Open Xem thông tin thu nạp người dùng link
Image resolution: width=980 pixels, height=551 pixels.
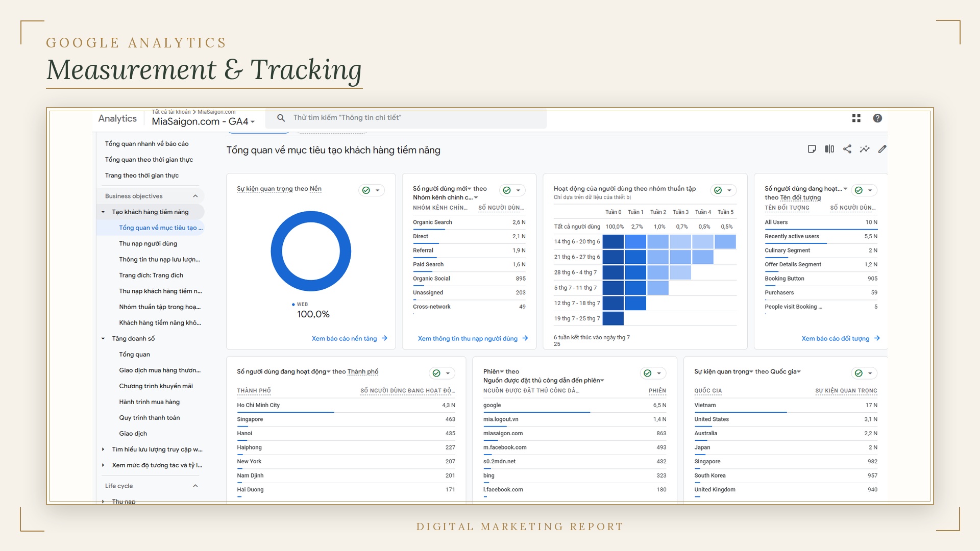click(468, 338)
